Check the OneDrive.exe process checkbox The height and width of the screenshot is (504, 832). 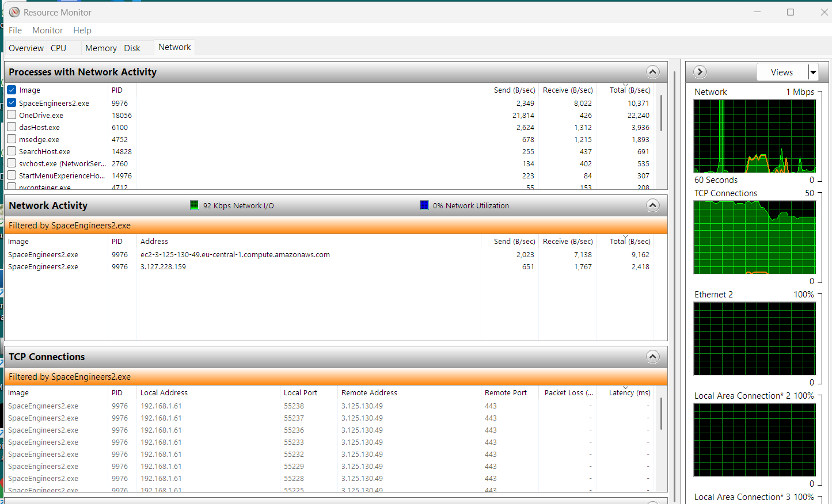coord(12,115)
